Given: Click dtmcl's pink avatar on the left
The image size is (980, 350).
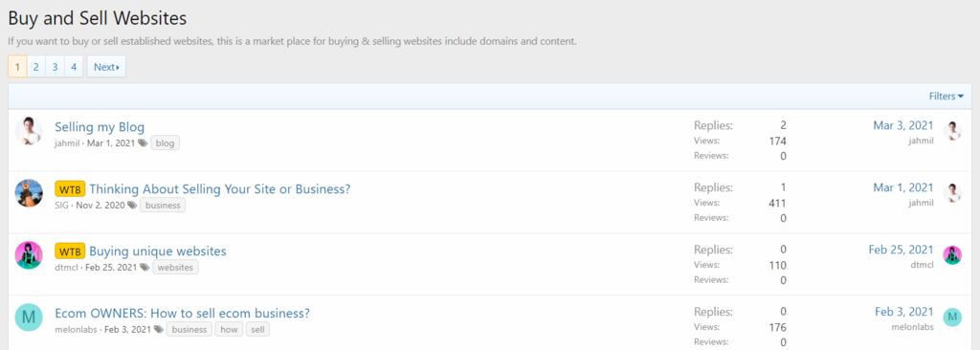Looking at the screenshot, I should tap(29, 255).
